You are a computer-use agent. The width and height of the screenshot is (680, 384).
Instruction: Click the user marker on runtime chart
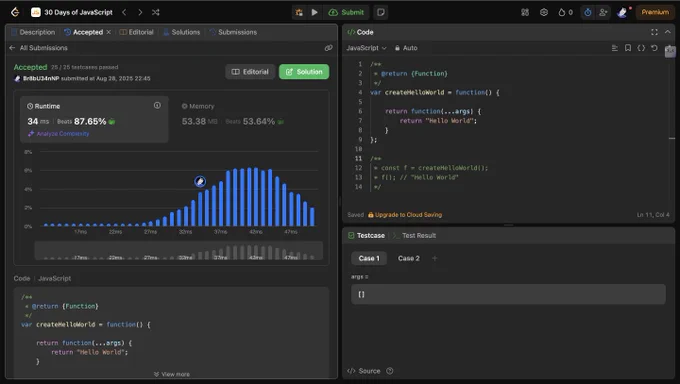click(x=200, y=181)
